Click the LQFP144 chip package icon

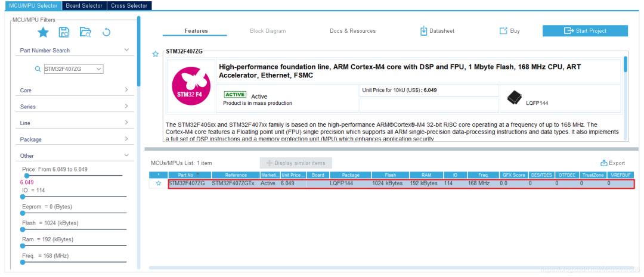[515, 98]
